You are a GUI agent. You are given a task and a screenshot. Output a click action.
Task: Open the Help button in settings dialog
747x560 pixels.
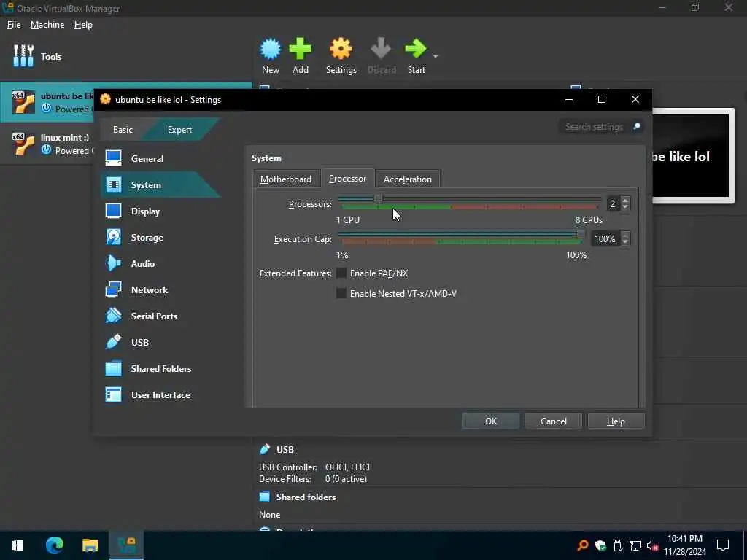tap(616, 421)
